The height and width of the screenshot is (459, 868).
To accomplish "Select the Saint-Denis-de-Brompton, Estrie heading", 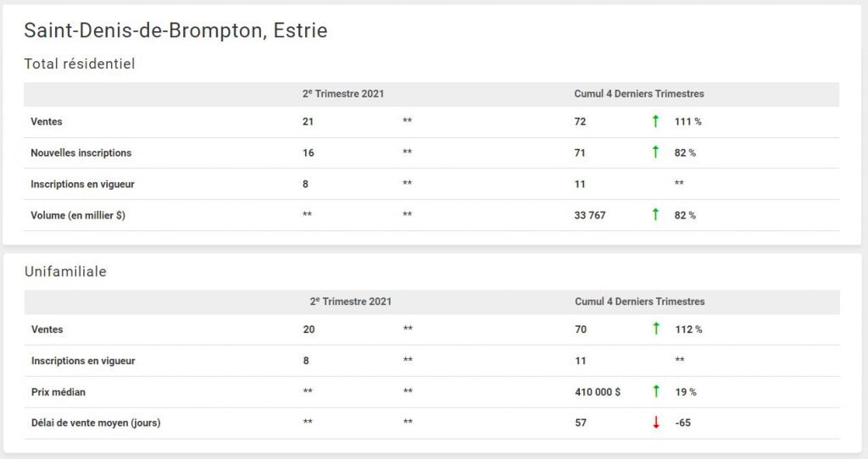I will 175,30.
